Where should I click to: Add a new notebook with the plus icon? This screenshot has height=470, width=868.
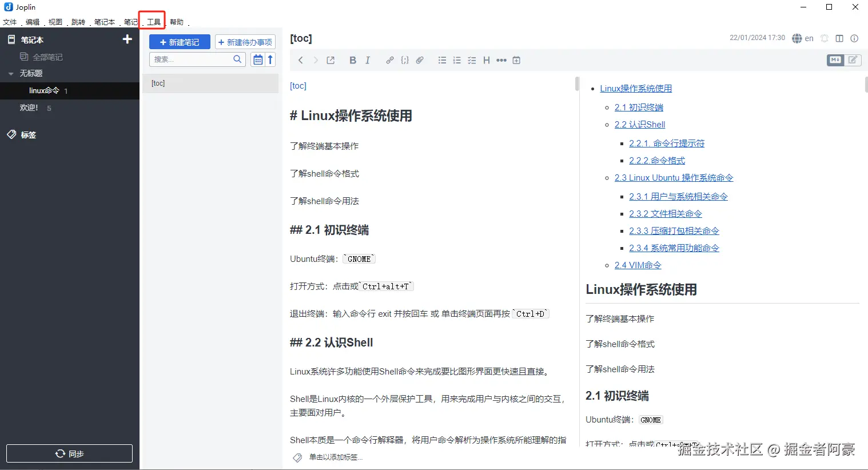128,39
